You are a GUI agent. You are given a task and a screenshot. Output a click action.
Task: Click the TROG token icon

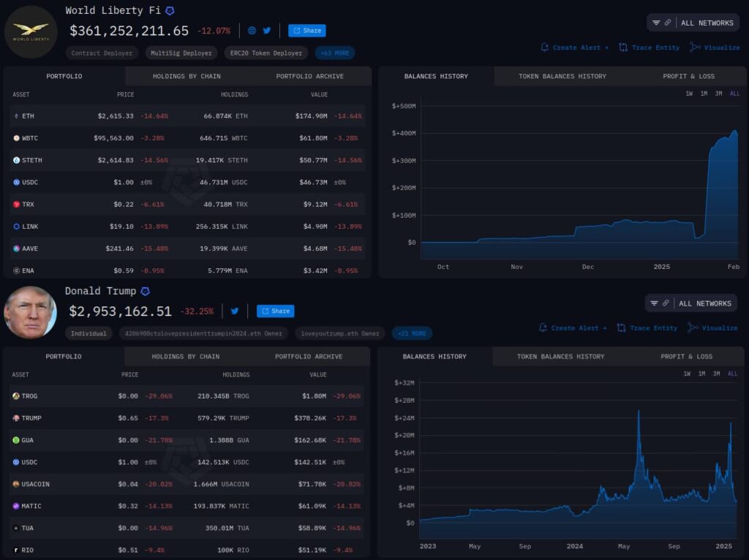pos(16,396)
